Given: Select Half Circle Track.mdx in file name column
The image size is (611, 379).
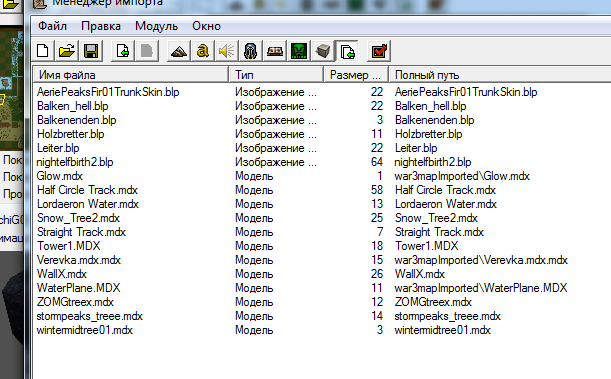Looking at the screenshot, I should (87, 190).
